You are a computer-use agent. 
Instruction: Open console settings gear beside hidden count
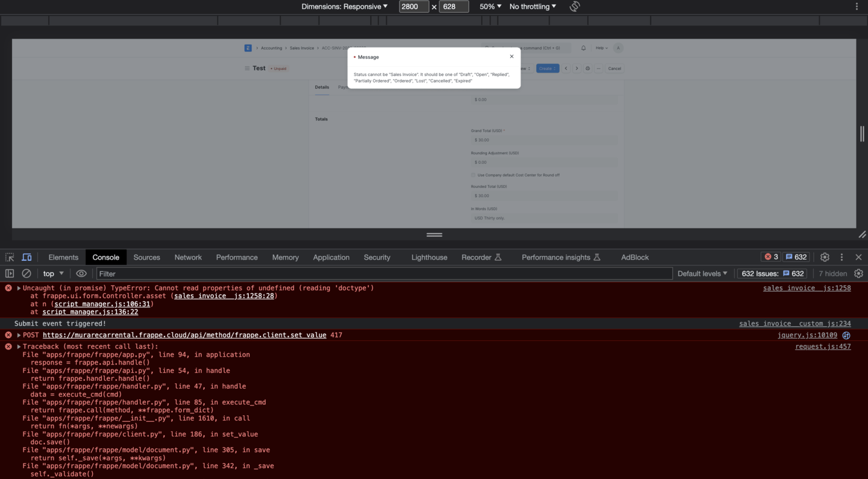(x=859, y=274)
